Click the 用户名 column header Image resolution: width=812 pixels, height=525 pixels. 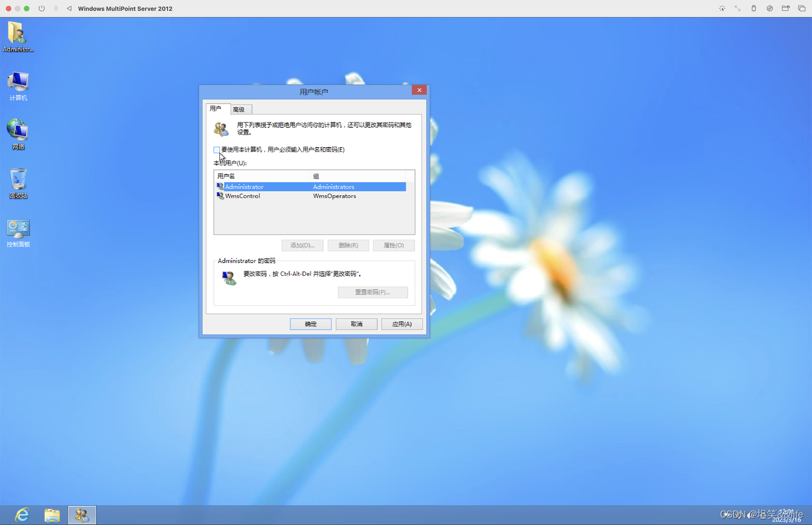click(x=263, y=176)
